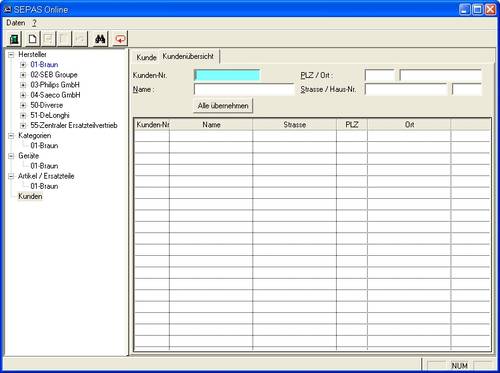500x373 pixels.
Task: Expand the 50-Diverse node
Action: coord(23,105)
